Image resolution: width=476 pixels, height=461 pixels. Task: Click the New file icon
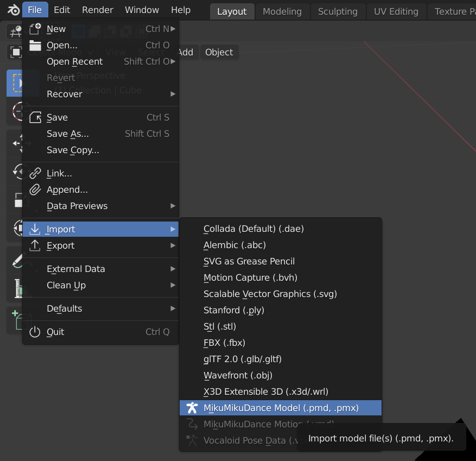[x=35, y=29]
